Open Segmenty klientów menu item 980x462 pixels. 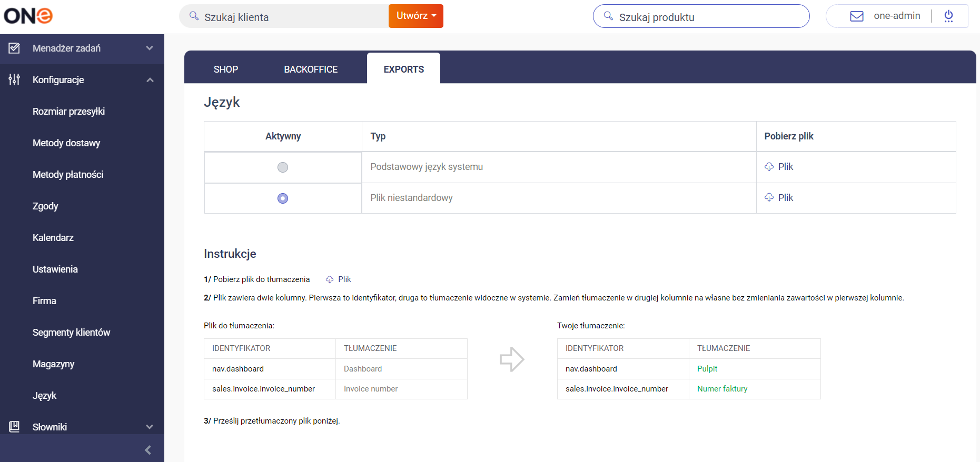tap(71, 333)
